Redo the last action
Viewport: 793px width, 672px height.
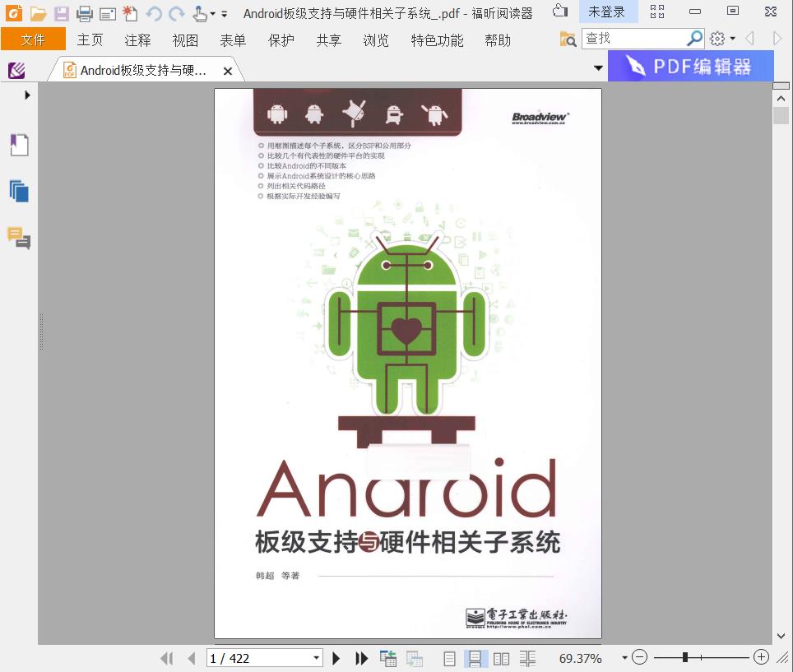[x=177, y=14]
